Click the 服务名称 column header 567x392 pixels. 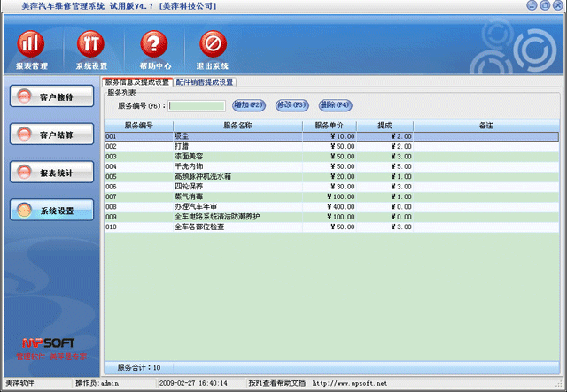coord(237,126)
